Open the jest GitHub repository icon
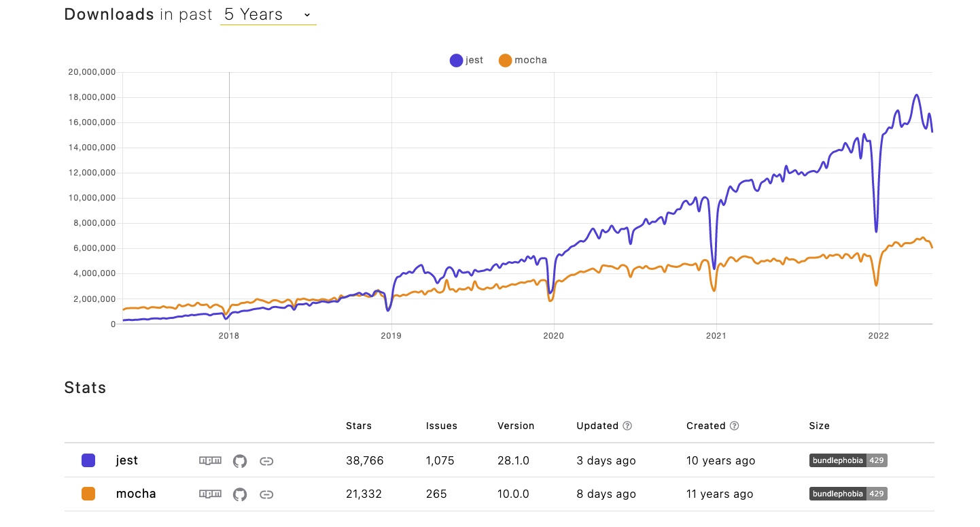The height and width of the screenshot is (527, 980). pyautogui.click(x=240, y=461)
